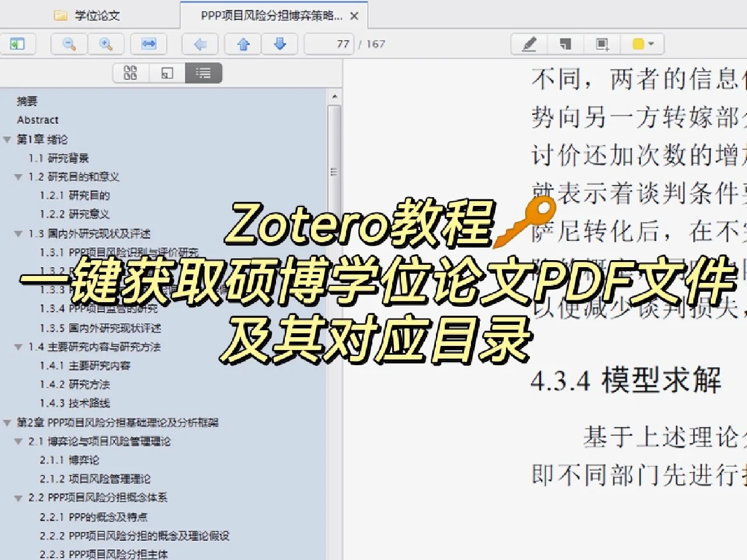
Task: Click the page number field showing 77
Action: point(329,44)
